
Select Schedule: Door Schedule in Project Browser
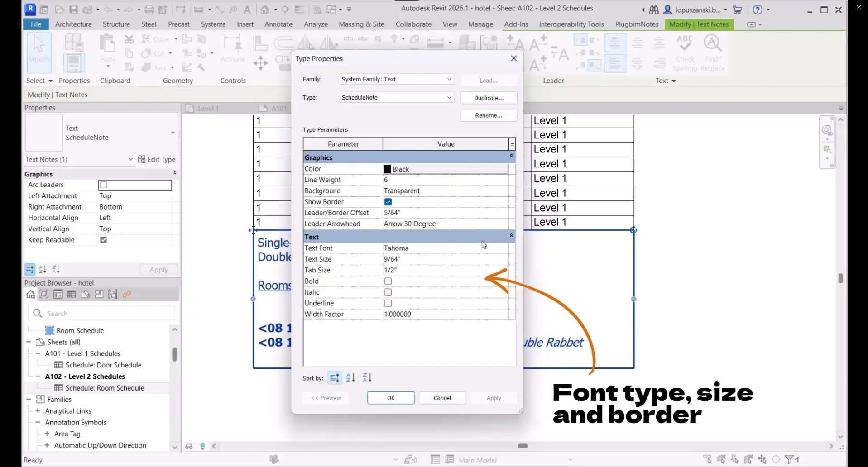click(103, 365)
